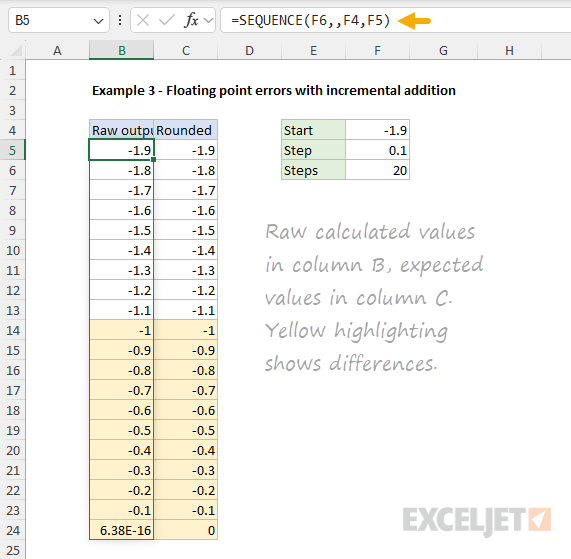
Task: Select row 5 header
Action: [13, 150]
